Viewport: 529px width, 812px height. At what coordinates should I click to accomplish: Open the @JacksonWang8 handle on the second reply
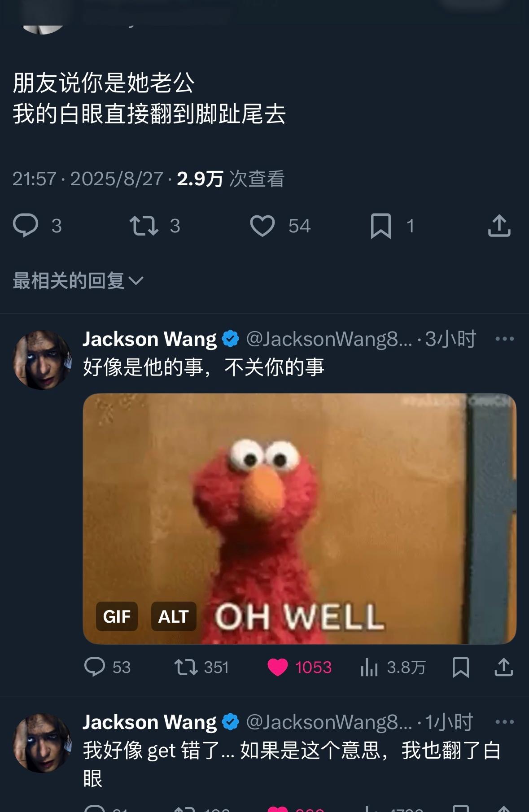tap(329, 722)
